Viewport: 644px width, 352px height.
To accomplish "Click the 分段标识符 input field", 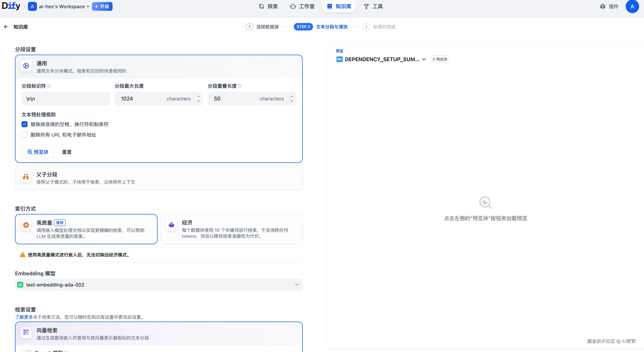I will coord(66,99).
